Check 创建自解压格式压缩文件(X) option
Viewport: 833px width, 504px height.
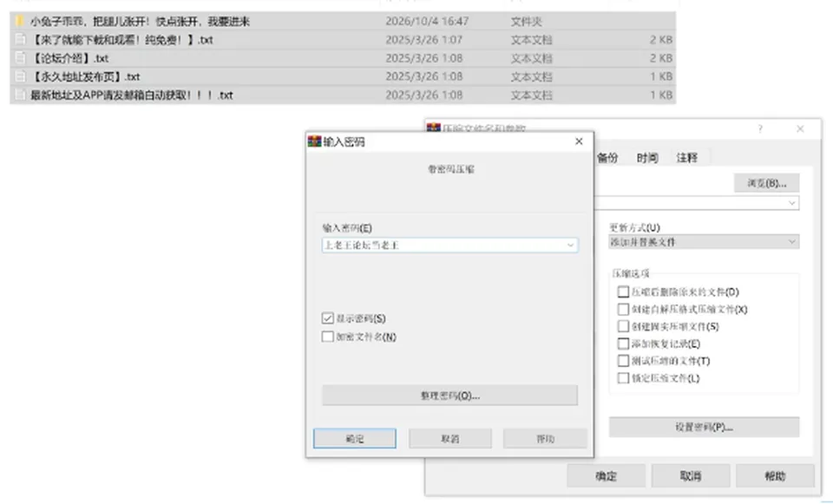click(x=623, y=309)
